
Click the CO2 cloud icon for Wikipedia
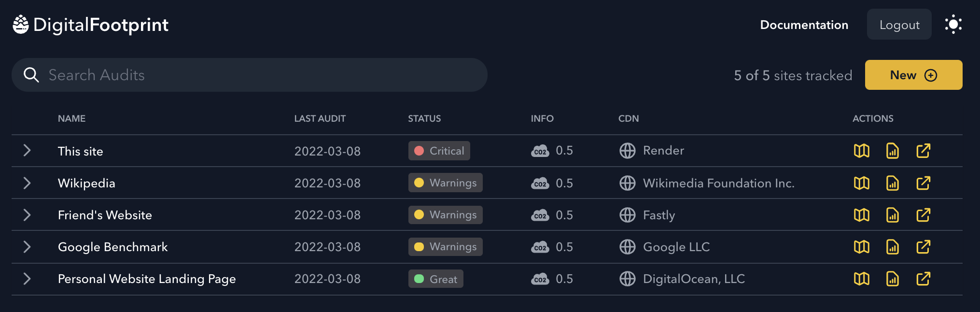pos(540,183)
